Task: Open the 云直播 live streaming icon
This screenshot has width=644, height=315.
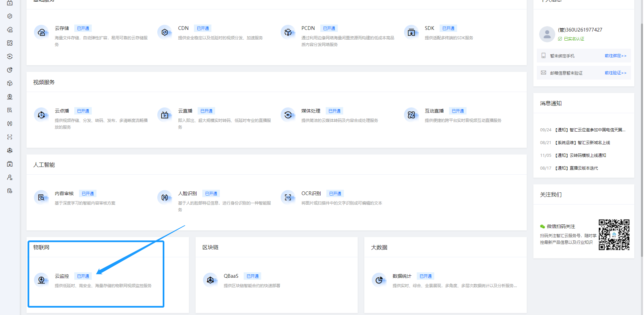Action: [165, 115]
